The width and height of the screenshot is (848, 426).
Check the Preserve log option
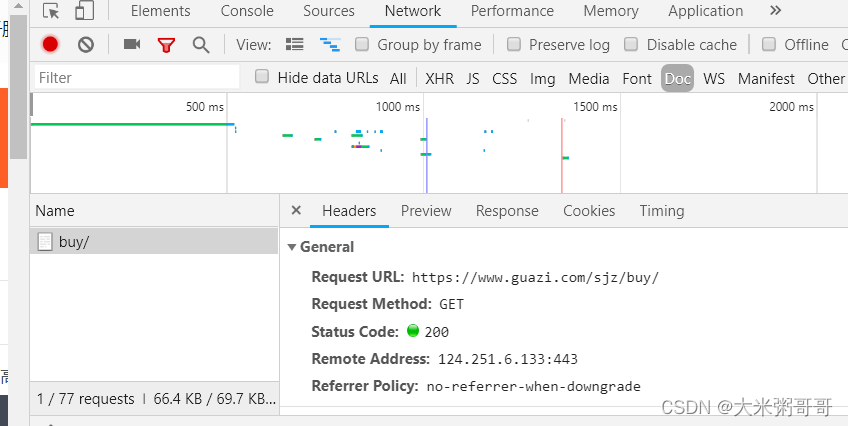click(x=514, y=44)
